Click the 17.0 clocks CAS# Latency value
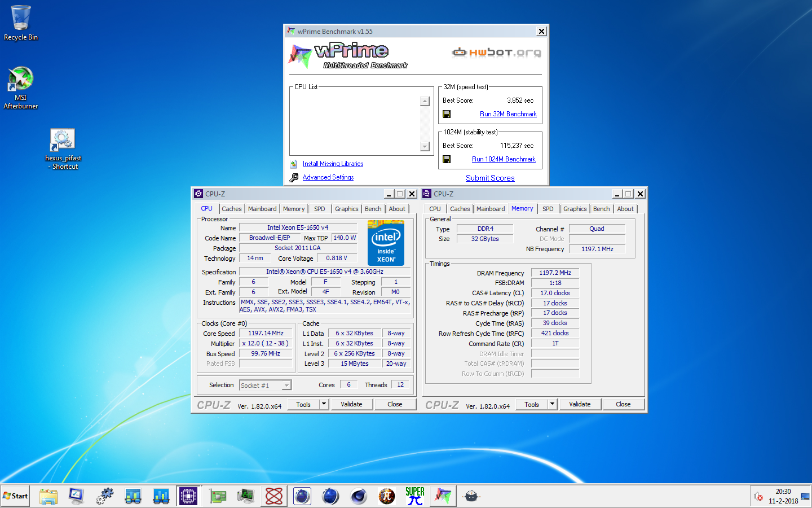 555,294
